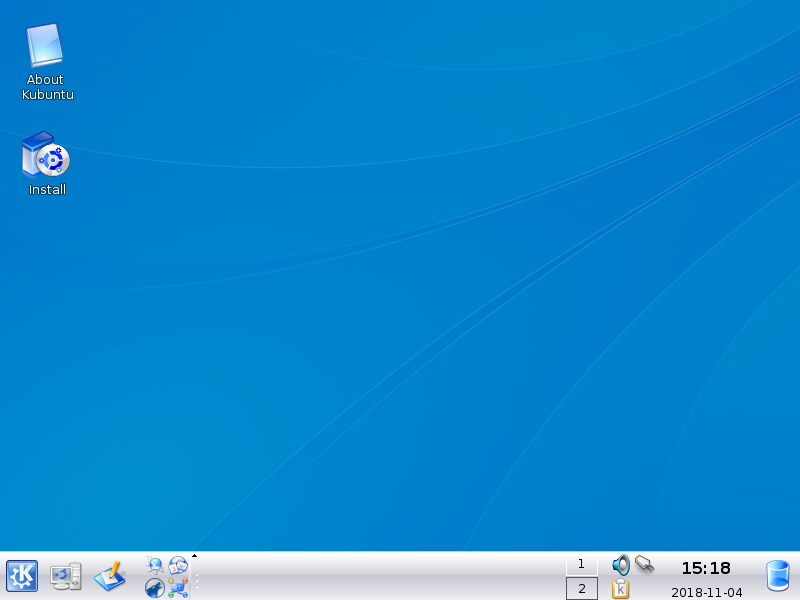Open the volume speaker tray icon

tap(621, 565)
